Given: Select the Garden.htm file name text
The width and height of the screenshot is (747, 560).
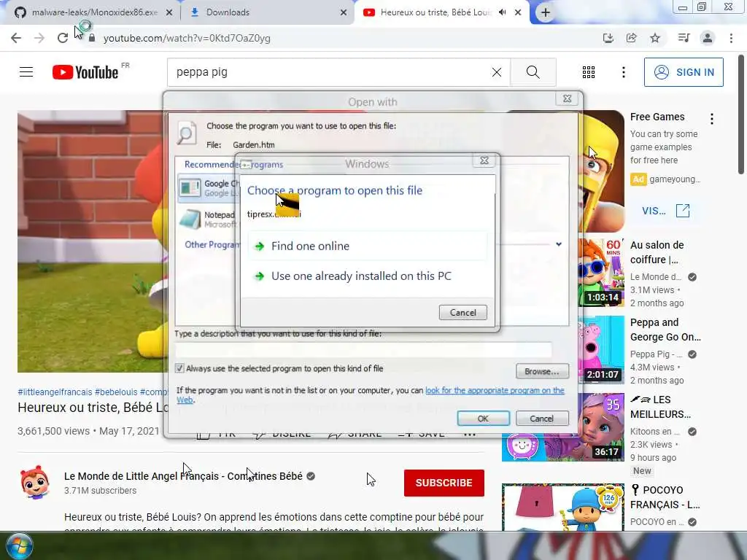Looking at the screenshot, I should pos(253,145).
